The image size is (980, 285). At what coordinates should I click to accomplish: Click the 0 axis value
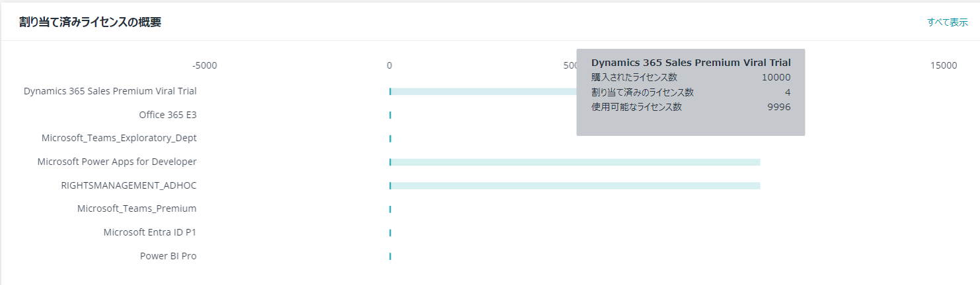pyautogui.click(x=389, y=65)
